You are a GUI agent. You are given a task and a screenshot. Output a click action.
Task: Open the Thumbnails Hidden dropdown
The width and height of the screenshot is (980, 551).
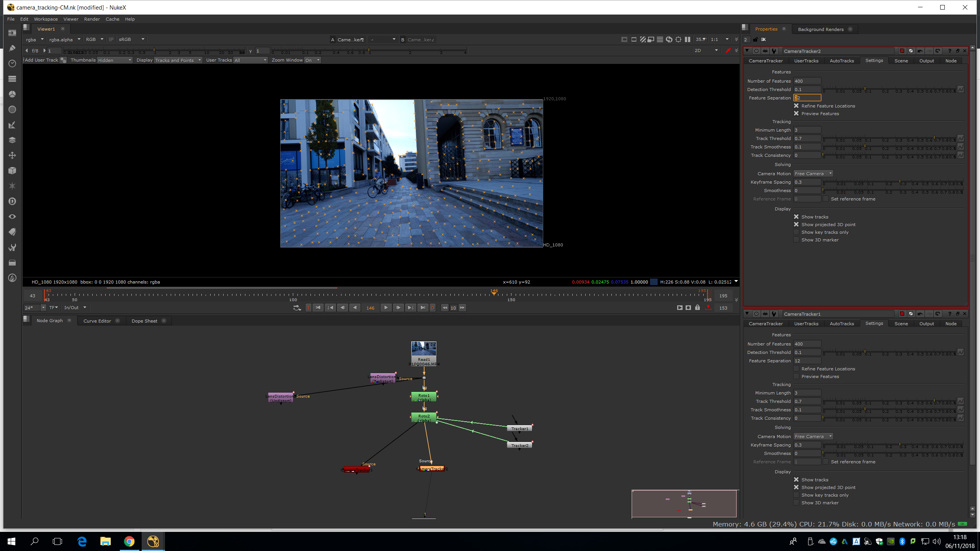pos(114,60)
